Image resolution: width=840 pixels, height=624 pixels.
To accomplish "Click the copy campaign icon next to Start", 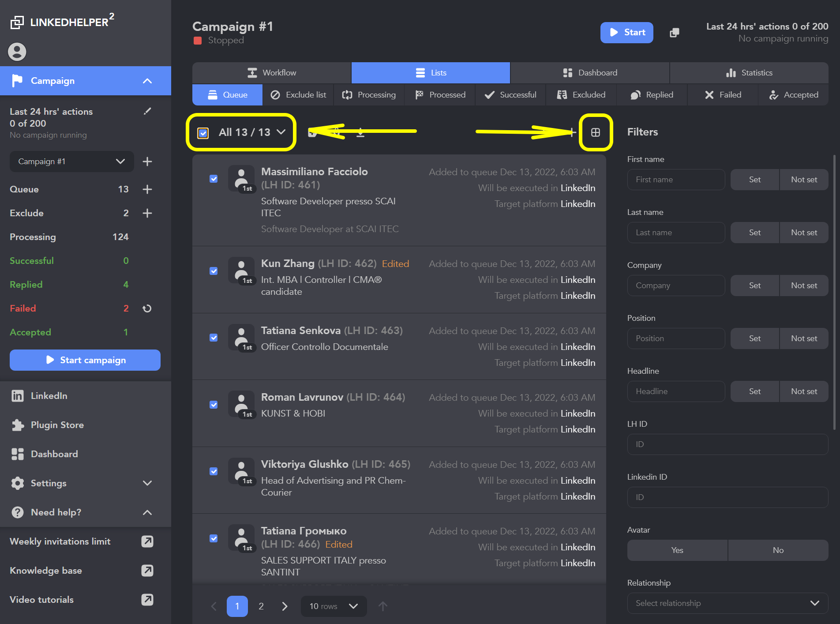I will coord(675,33).
